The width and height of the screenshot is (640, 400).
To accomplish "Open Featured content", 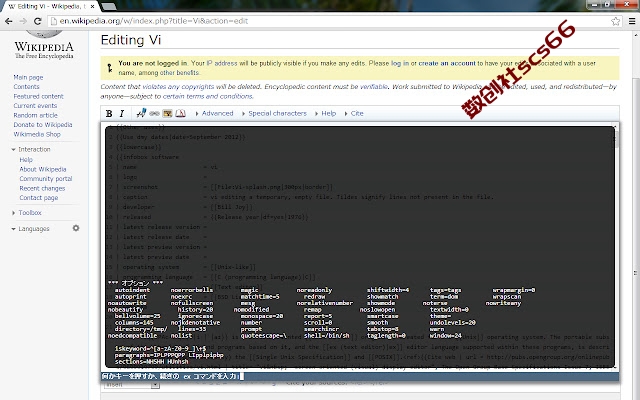I will [38, 96].
